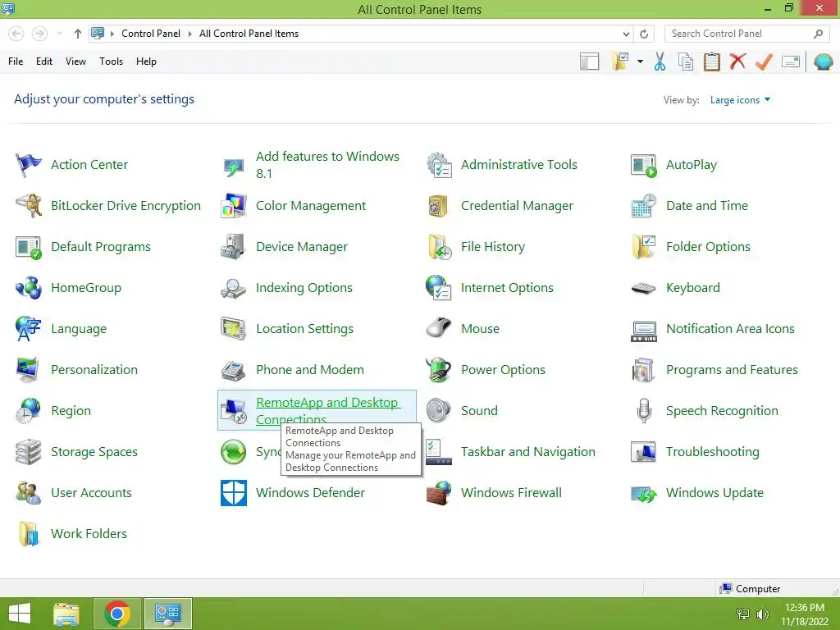Click the network tray icon
This screenshot has width=840, height=630.
743,614
